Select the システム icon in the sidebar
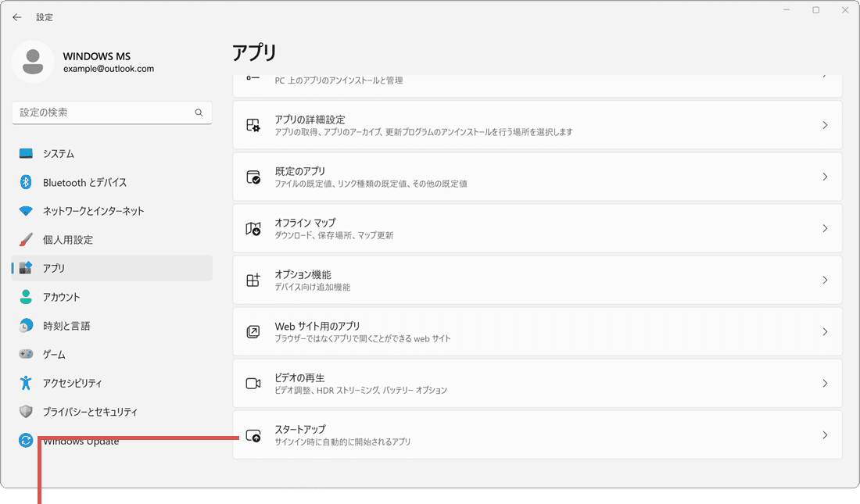Viewport: 860px width, 504px height. pyautogui.click(x=22, y=153)
